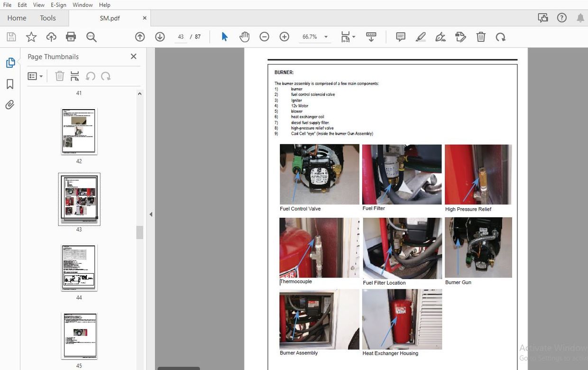Open the thumbnail options menu arrow

40,76
